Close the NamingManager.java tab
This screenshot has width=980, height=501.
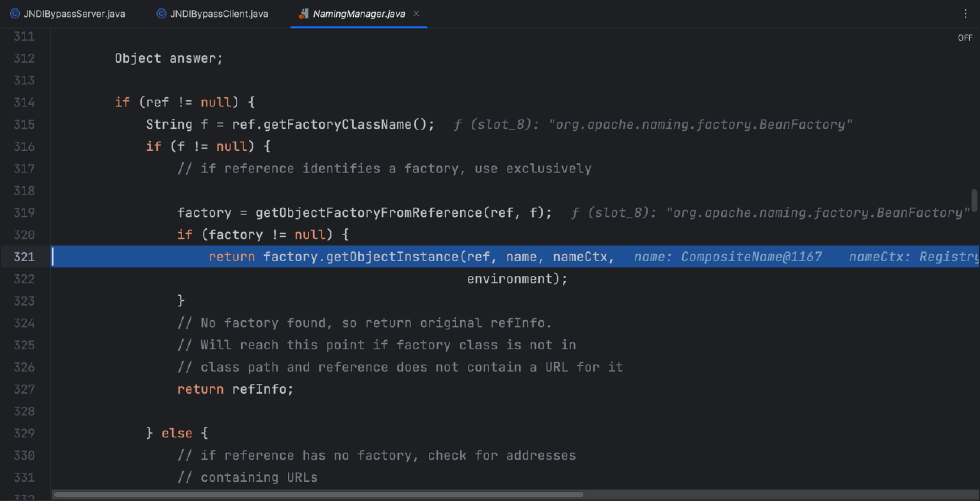point(416,14)
